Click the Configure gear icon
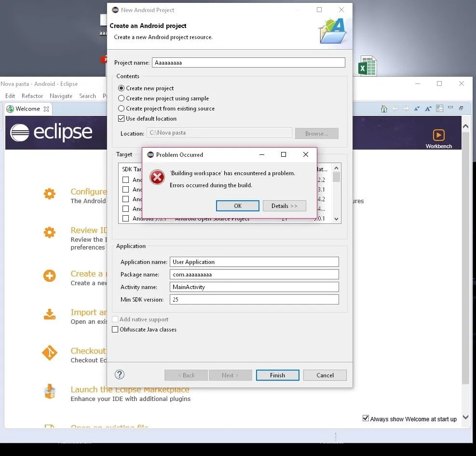Screen dimensions: 476x456 (50, 193)
